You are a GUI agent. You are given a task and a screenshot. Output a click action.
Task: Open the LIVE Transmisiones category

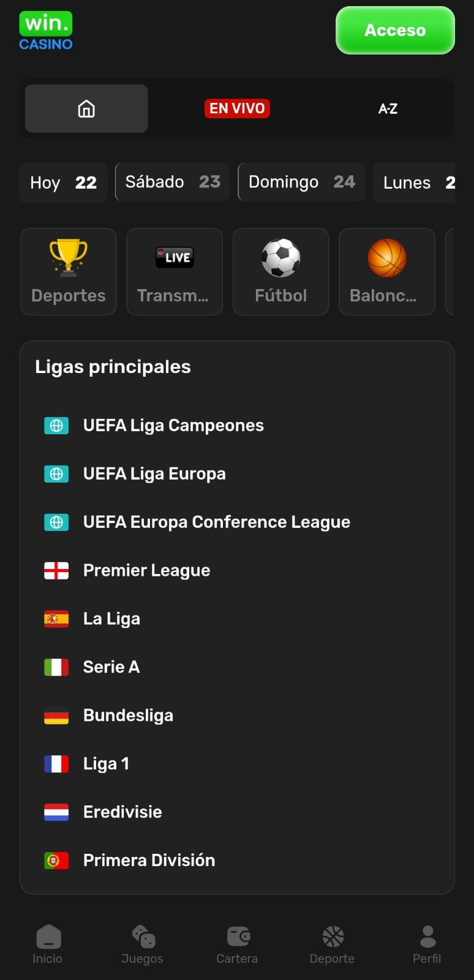pyautogui.click(x=175, y=271)
